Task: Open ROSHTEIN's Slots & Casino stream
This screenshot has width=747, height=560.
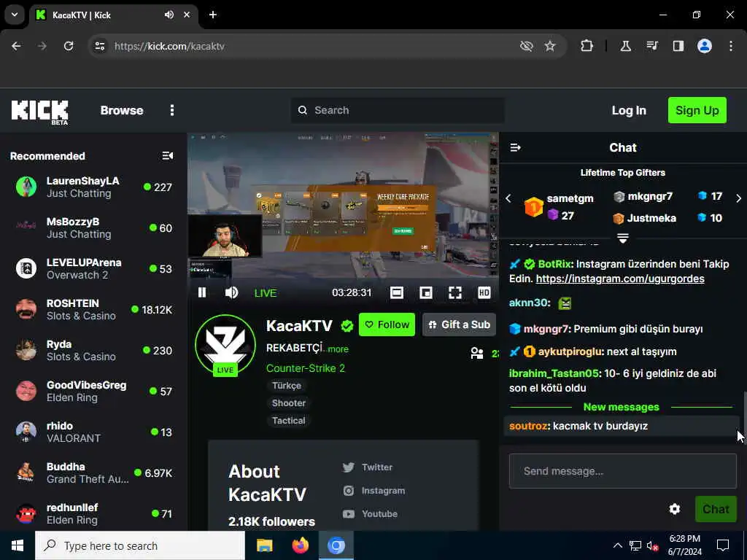Action: (x=93, y=309)
